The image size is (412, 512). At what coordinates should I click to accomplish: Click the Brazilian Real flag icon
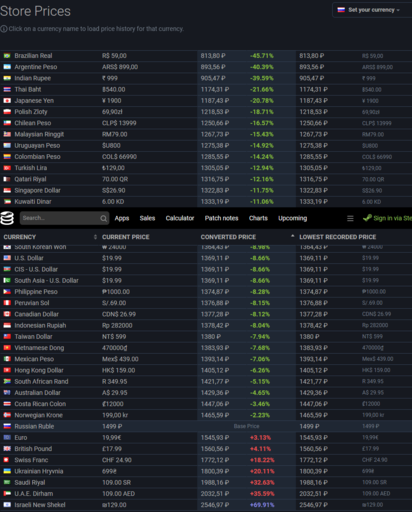pyautogui.click(x=7, y=56)
